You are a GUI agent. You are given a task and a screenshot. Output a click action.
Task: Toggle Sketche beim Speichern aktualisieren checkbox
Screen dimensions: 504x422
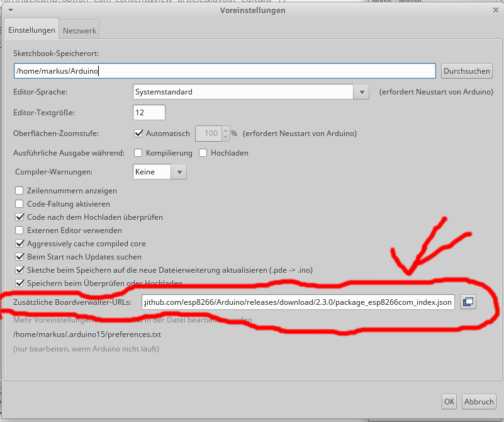pos(20,270)
